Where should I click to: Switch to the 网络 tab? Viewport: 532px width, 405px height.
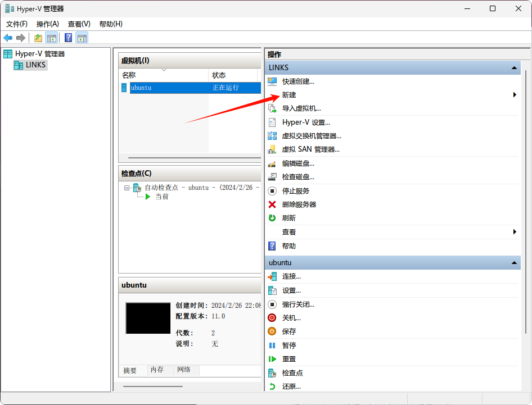coord(184,370)
